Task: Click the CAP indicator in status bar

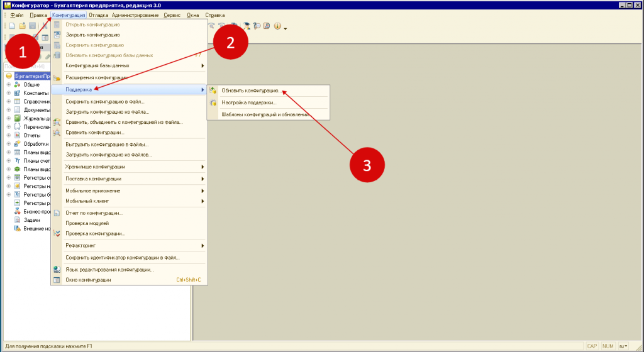Action: point(592,346)
